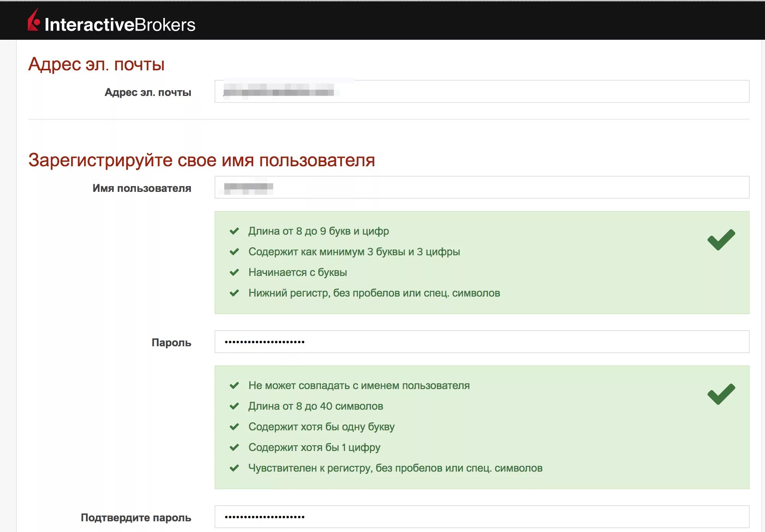Click checkmark beside 'Содержит хотя бы одну букву'

pos(234,427)
